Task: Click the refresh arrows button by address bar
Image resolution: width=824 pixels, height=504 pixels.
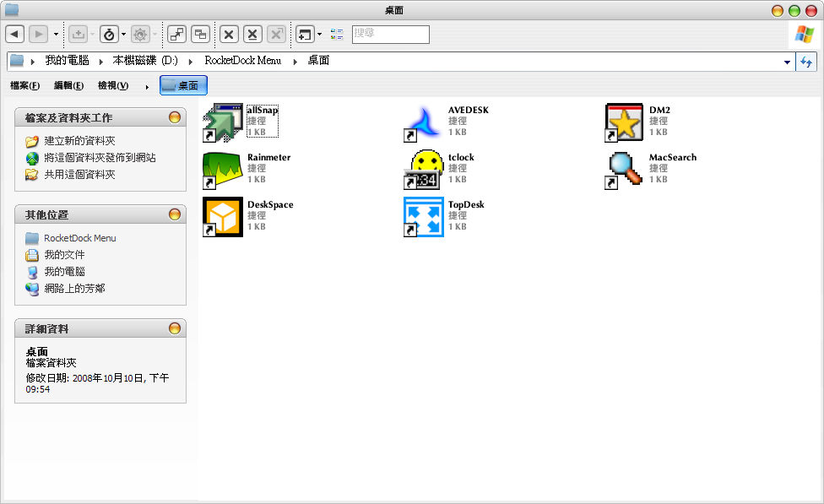Action: (806, 62)
